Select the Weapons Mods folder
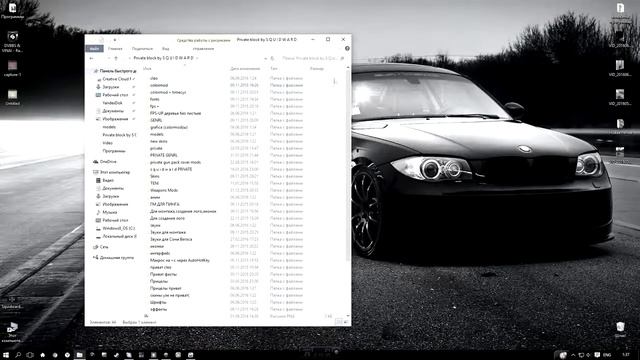640x360 pixels. (x=164, y=190)
